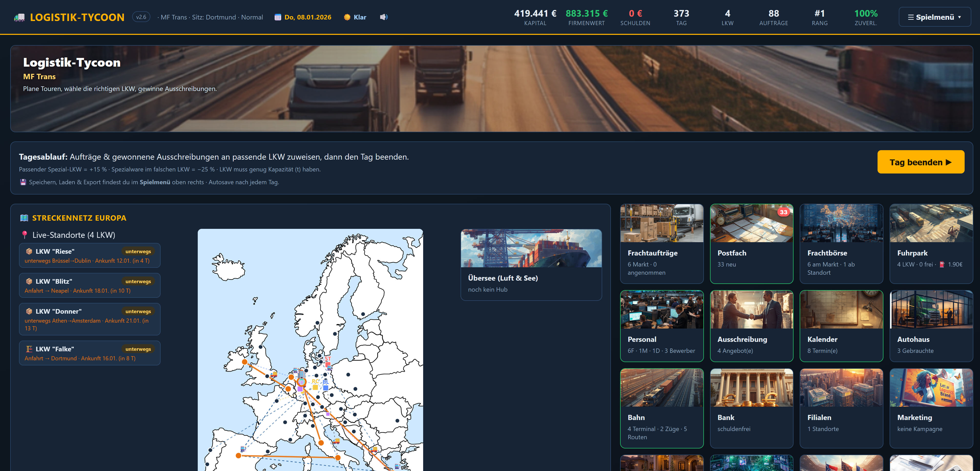Open the Spielmenü dropdown
The width and height of the screenshot is (980, 471).
coord(934,17)
